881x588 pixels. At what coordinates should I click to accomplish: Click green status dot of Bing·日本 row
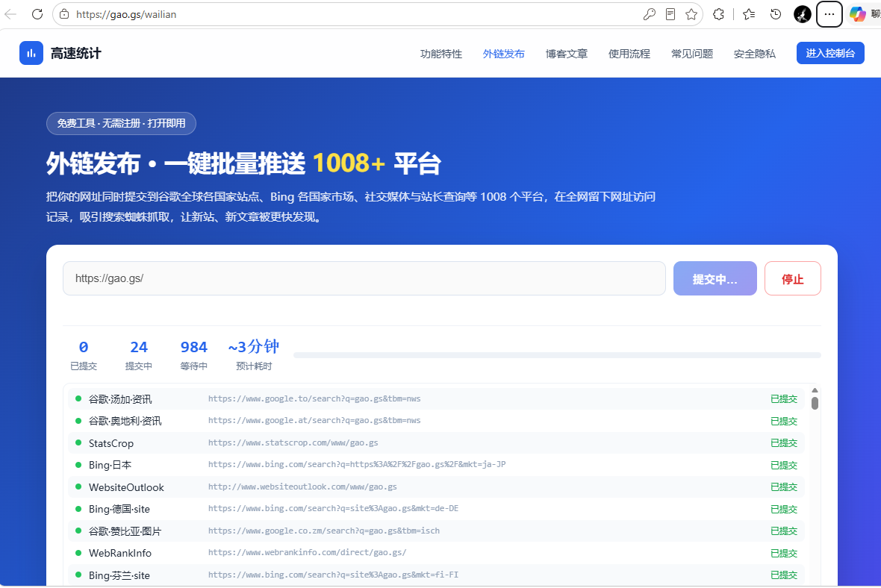[78, 464]
